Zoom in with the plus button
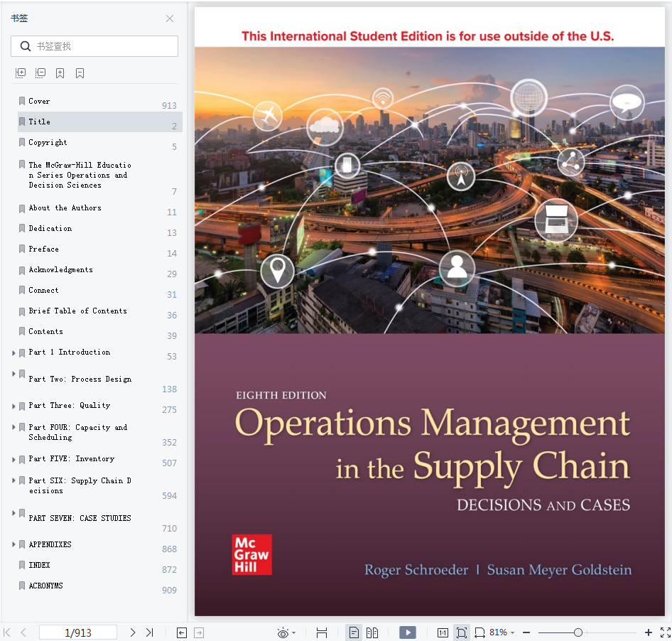The width and height of the screenshot is (672, 641). [649, 632]
